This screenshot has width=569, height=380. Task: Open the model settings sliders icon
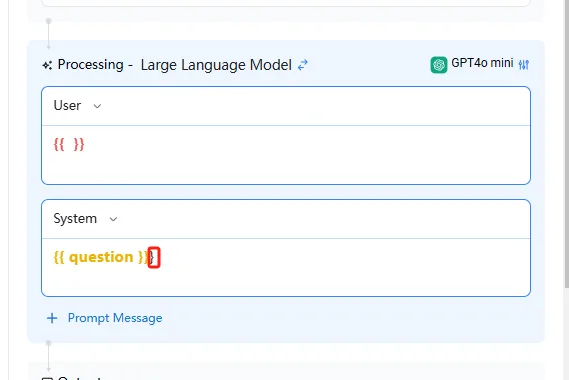coord(524,65)
